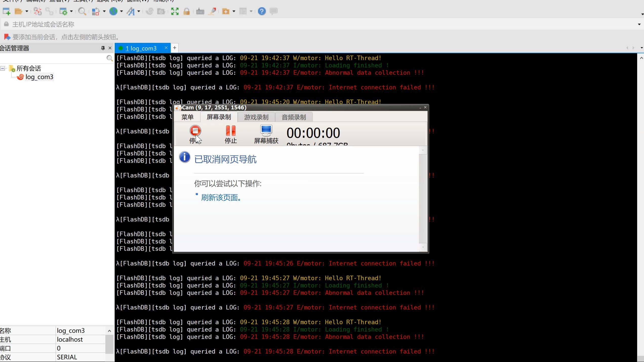This screenshot has height=362, width=644.
Task: Click the keyboard icon in toolbar
Action: (x=200, y=11)
